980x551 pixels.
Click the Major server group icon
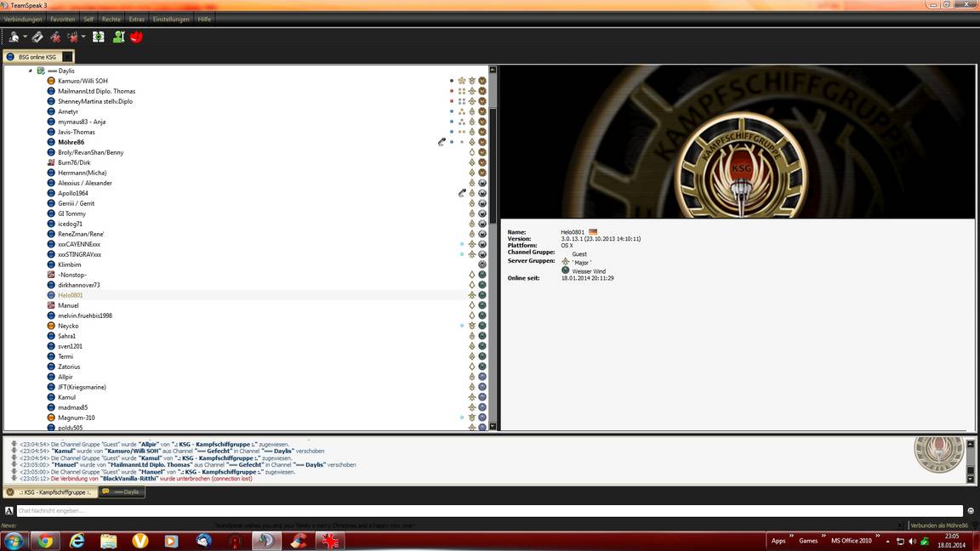coord(565,262)
